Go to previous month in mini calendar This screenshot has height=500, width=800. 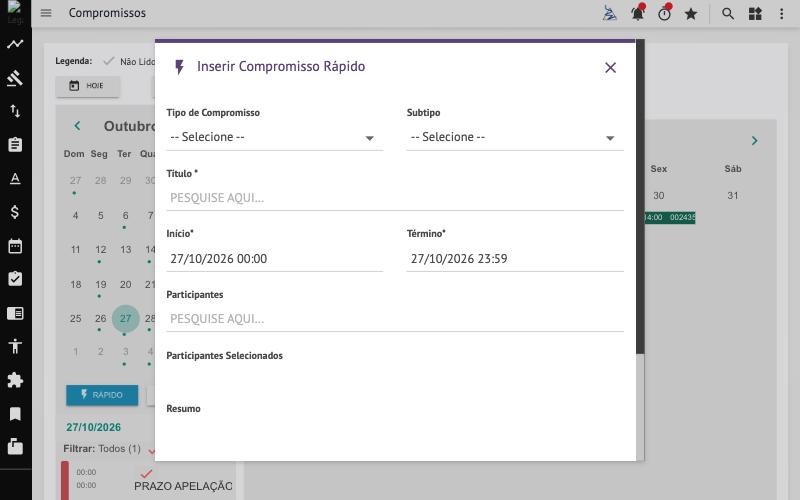click(x=77, y=126)
